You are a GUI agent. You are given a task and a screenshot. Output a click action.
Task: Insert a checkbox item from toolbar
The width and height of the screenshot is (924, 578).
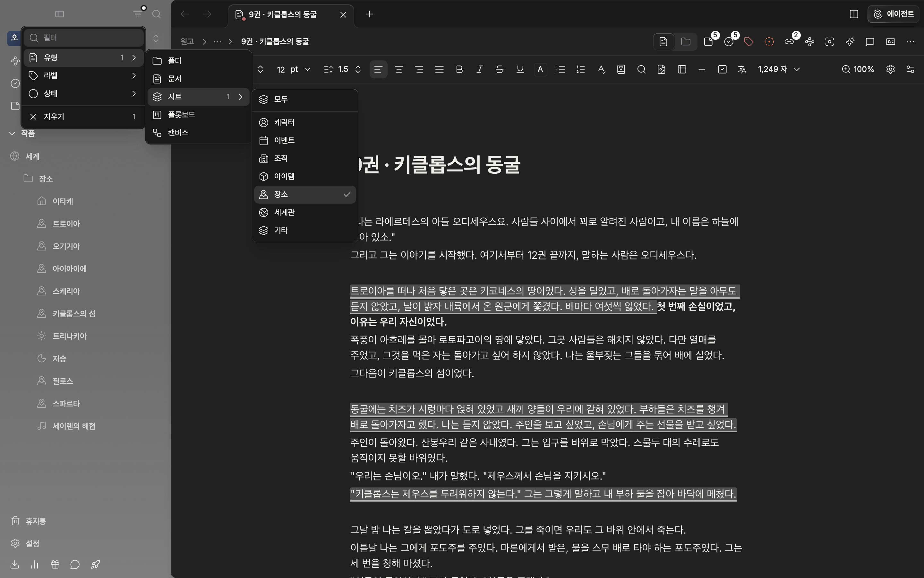point(722,69)
